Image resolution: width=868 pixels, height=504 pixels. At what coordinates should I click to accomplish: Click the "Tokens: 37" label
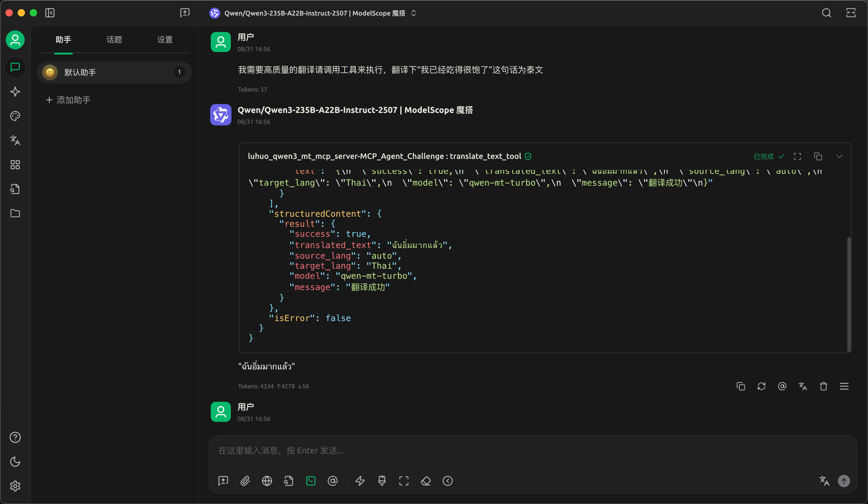(252, 90)
